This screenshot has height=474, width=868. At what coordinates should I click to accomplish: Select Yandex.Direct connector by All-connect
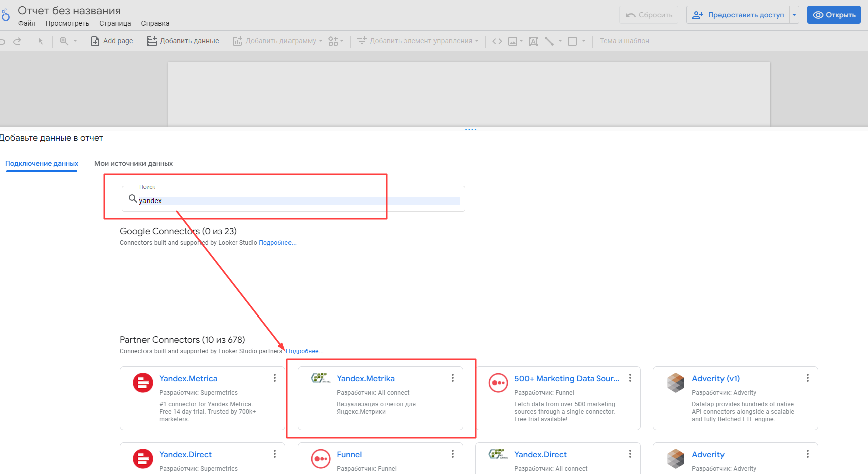pos(558,458)
